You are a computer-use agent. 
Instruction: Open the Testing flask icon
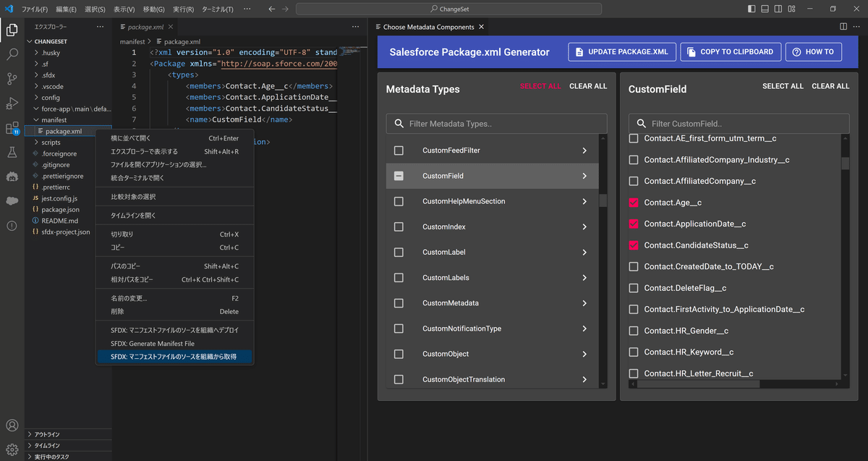tap(12, 153)
